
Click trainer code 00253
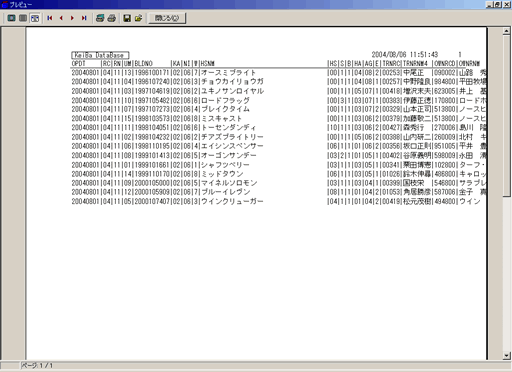tap(391, 73)
